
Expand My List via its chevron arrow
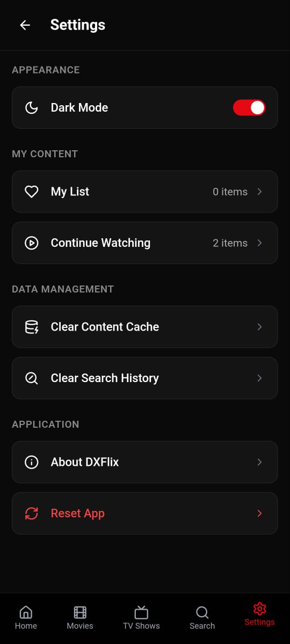[x=259, y=192]
